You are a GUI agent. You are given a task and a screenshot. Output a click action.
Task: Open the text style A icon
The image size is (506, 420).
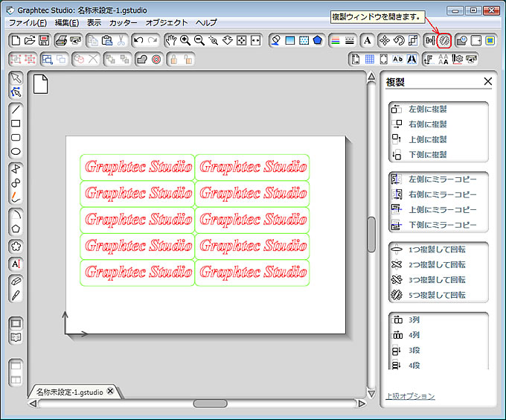pos(367,41)
